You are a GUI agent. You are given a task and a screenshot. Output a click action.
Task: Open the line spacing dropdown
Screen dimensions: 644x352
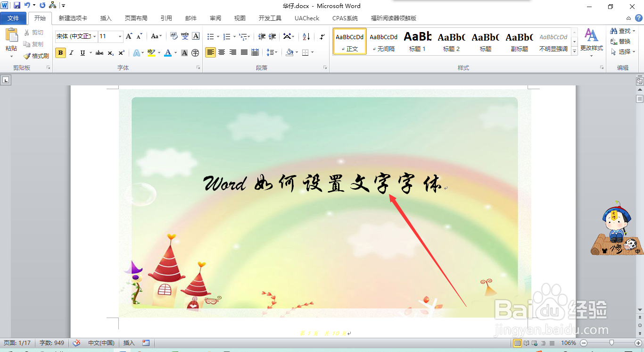(x=272, y=52)
